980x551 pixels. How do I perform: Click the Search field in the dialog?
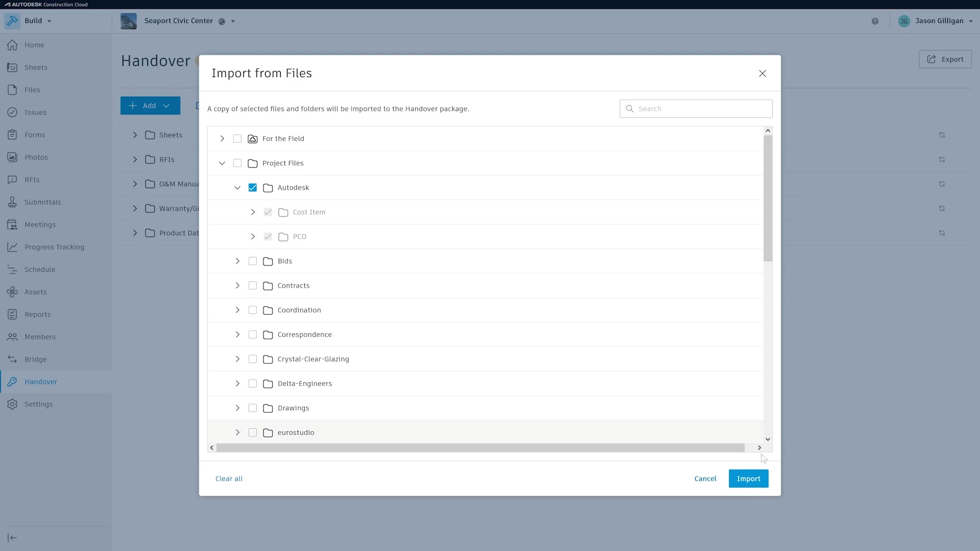click(696, 108)
